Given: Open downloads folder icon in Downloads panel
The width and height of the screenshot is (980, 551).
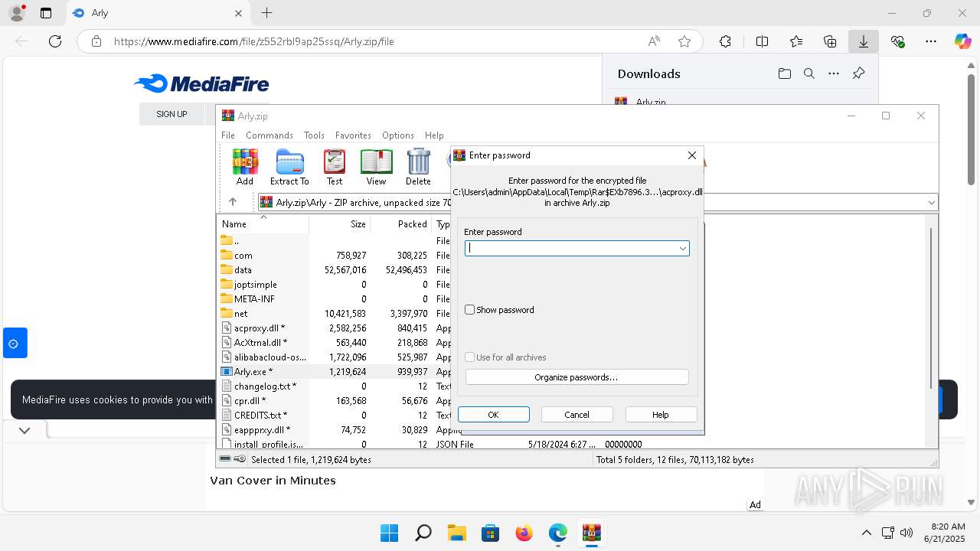Looking at the screenshot, I should point(784,73).
